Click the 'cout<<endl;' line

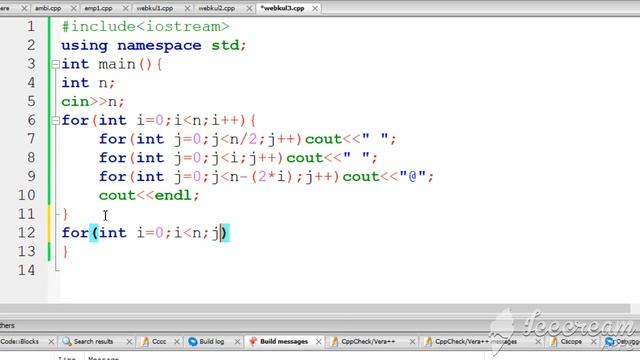click(x=149, y=196)
